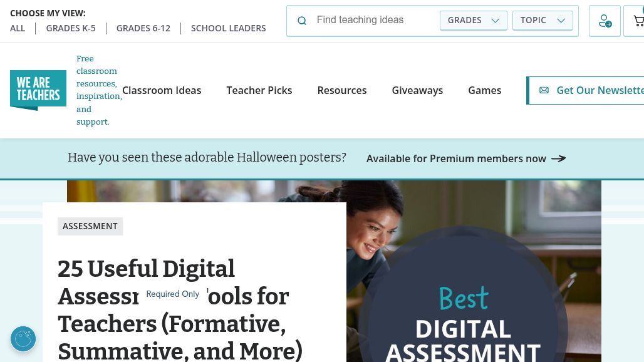Open the Games menu

[x=485, y=90]
